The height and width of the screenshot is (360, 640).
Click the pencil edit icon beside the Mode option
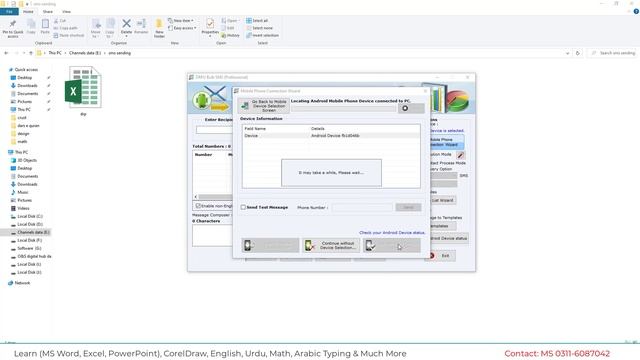(x=460, y=155)
